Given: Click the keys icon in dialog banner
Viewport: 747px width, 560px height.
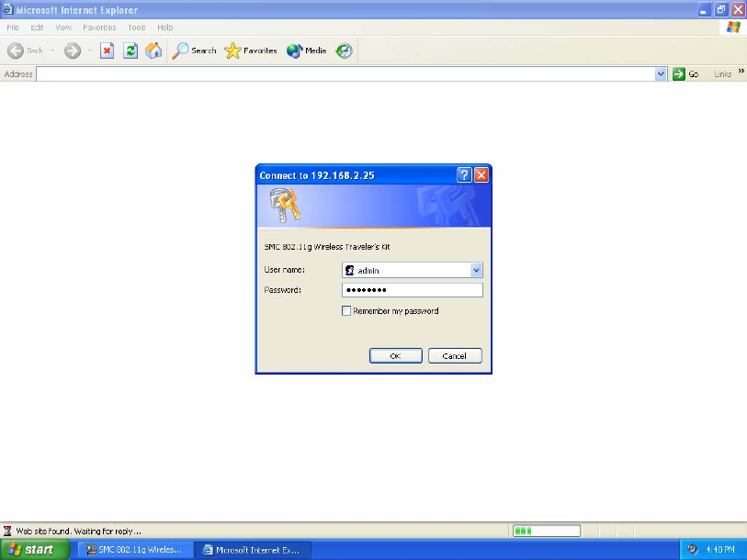Looking at the screenshot, I should [286, 206].
